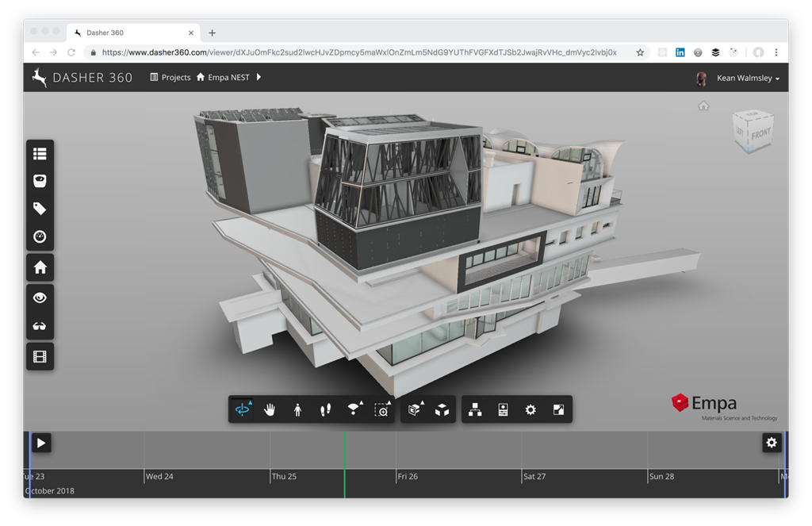Image resolution: width=812 pixels, height=526 pixels.
Task: Switch to First Person walk tool
Action: (297, 409)
